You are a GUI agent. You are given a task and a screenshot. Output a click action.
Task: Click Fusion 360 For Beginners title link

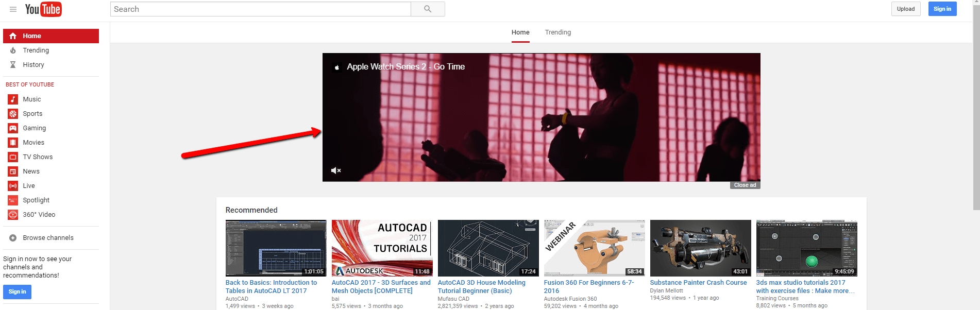click(x=589, y=287)
